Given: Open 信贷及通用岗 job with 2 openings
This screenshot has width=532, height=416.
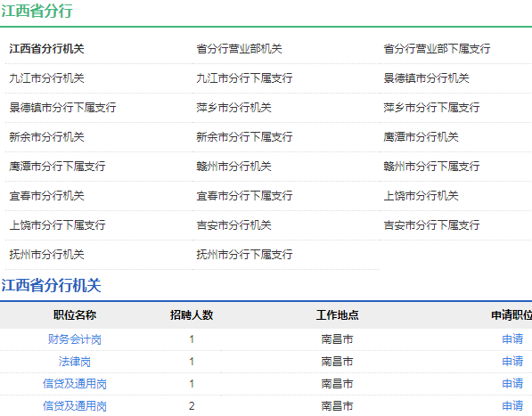Looking at the screenshot, I should point(75,406).
